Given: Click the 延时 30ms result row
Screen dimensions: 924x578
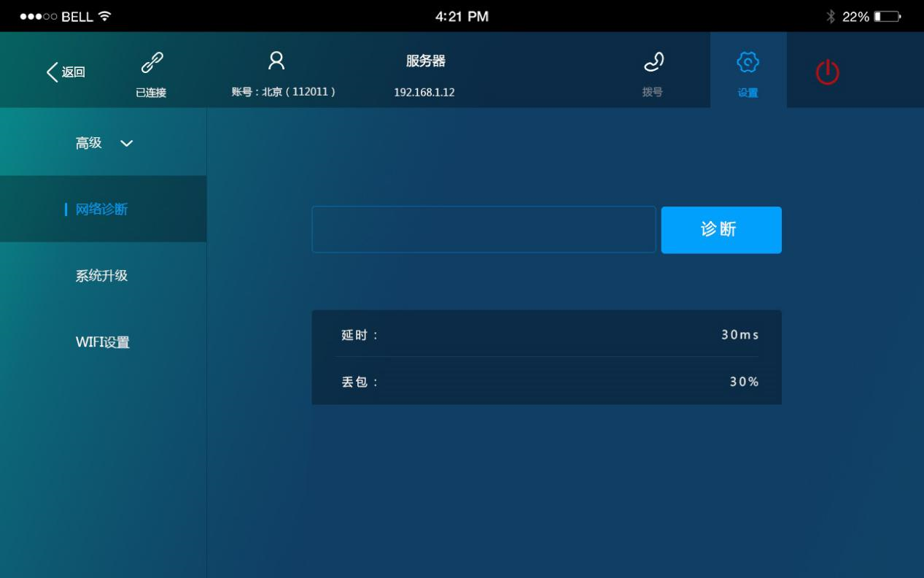Looking at the screenshot, I should (546, 334).
